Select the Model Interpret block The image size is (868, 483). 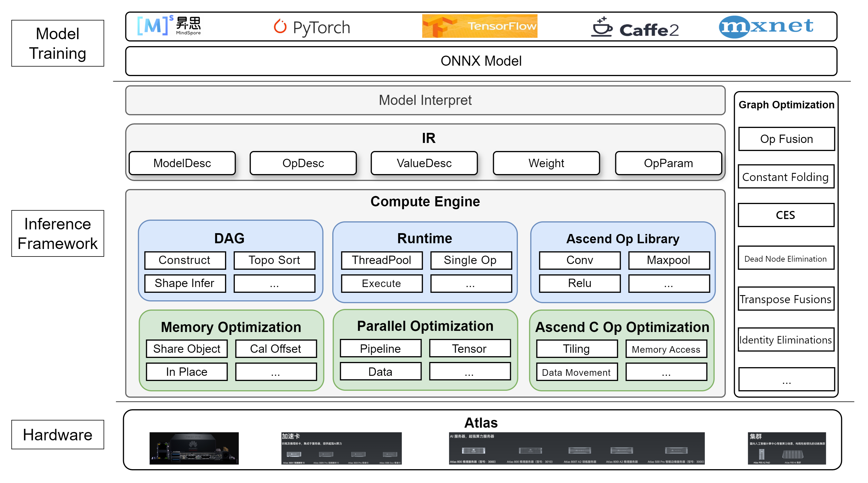[425, 100]
